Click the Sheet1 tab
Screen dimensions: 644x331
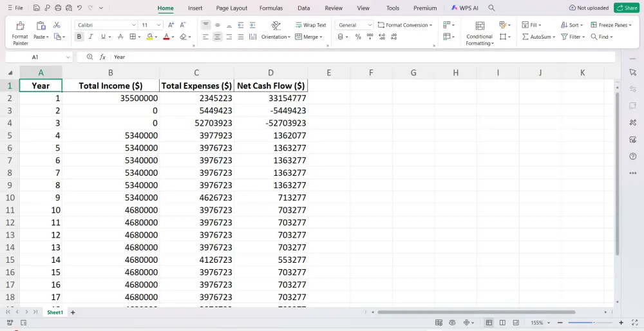55,312
